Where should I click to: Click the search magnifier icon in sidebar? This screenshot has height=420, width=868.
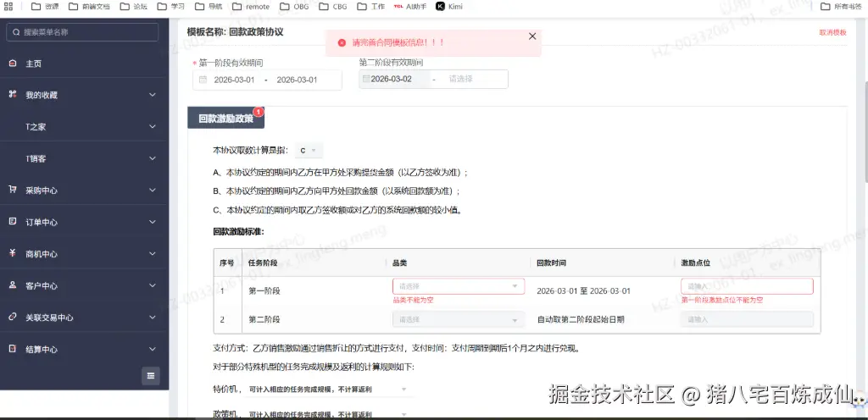pos(16,32)
